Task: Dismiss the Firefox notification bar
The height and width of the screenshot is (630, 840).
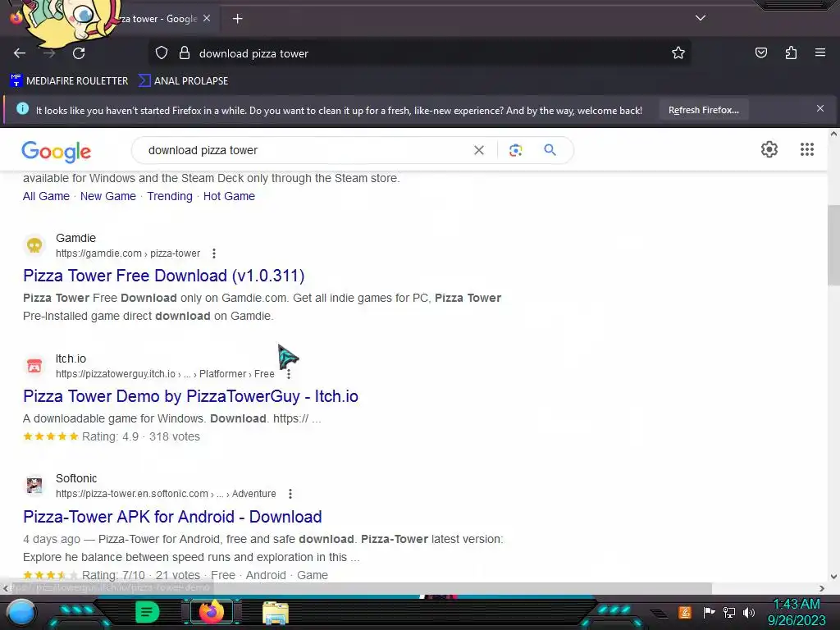Action: 819,109
